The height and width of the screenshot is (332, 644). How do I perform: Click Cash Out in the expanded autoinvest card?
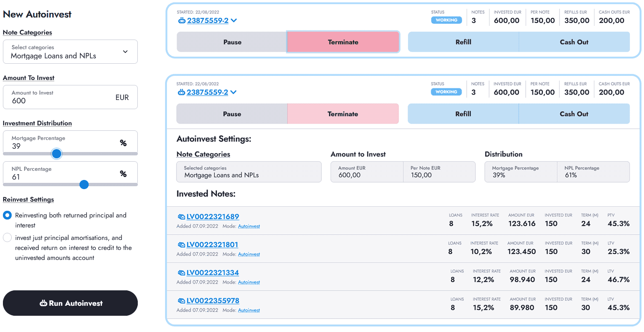tap(574, 114)
